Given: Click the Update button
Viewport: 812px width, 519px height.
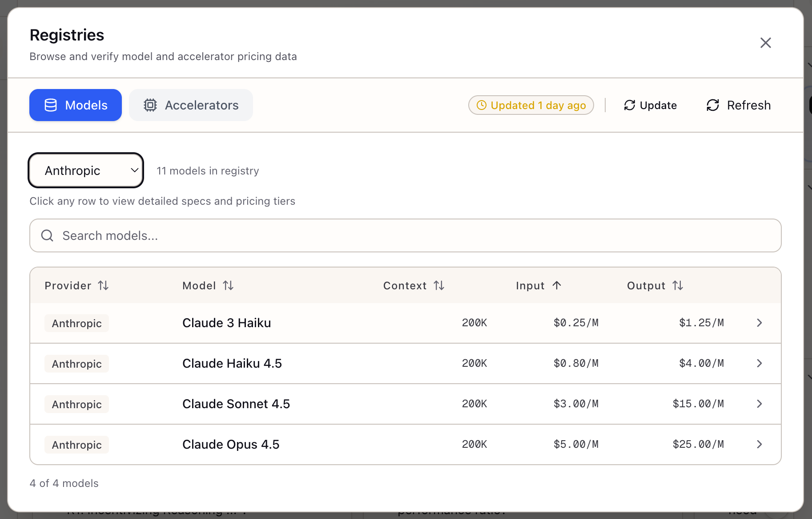Looking at the screenshot, I should [x=650, y=105].
